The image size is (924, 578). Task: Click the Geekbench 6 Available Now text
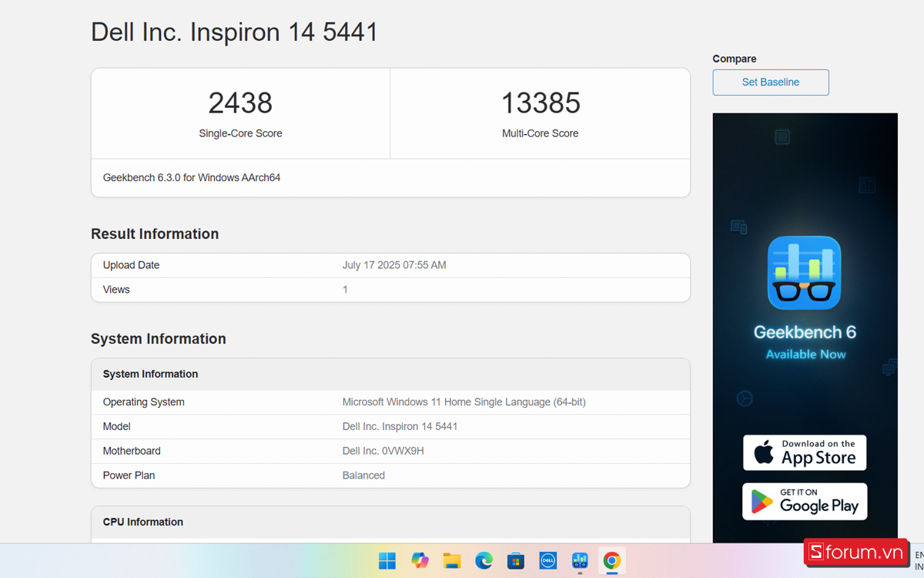[x=805, y=342]
